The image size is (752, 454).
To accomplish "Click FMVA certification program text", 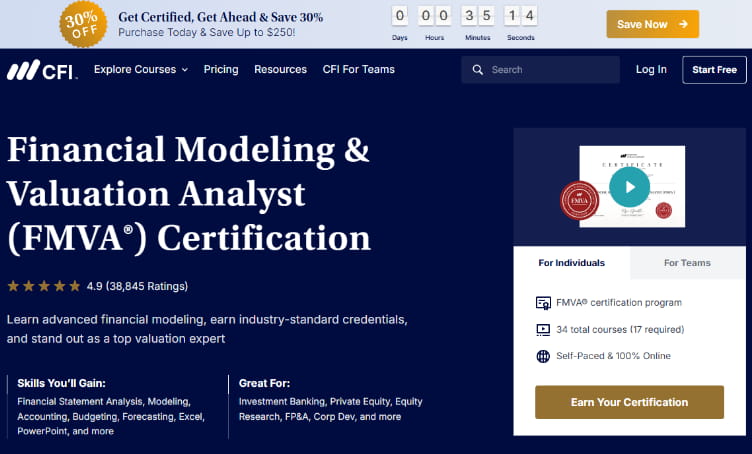I will tap(619, 303).
